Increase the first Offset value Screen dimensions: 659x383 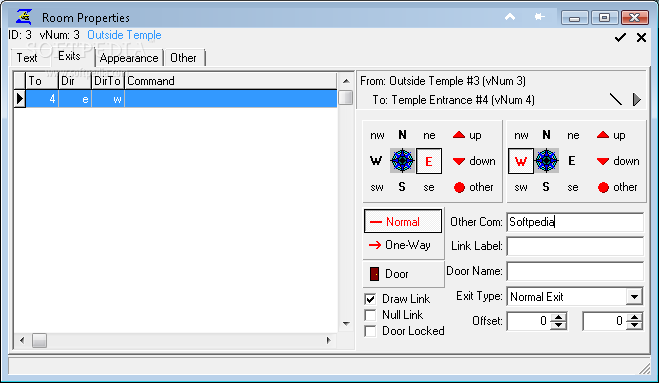click(558, 317)
